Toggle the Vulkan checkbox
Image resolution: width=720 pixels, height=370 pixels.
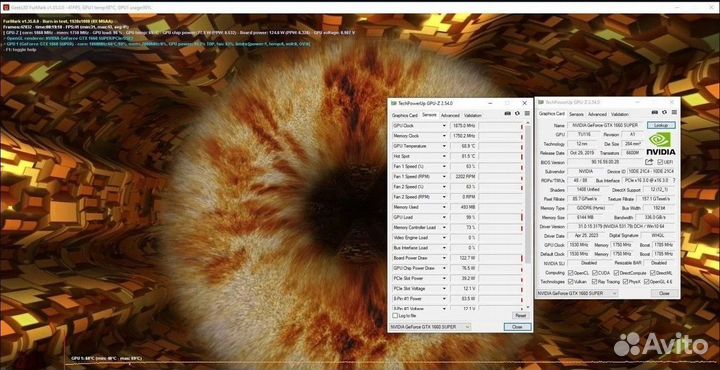tap(571, 281)
